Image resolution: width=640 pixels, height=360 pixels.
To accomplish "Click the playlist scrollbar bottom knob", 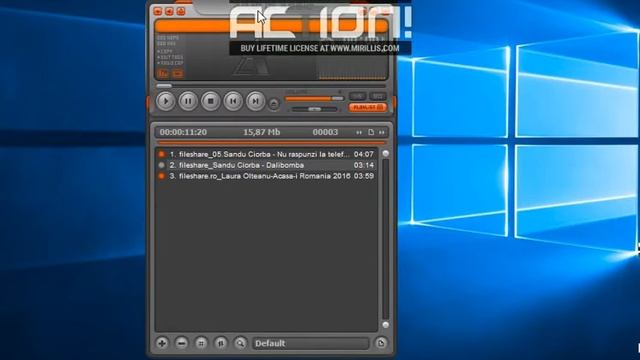I will tap(385, 325).
